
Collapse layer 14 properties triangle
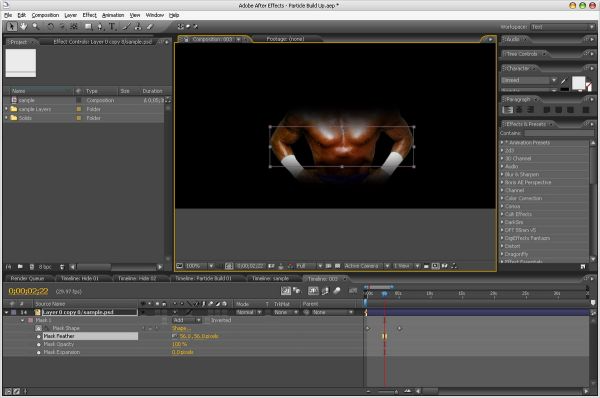pos(7,312)
